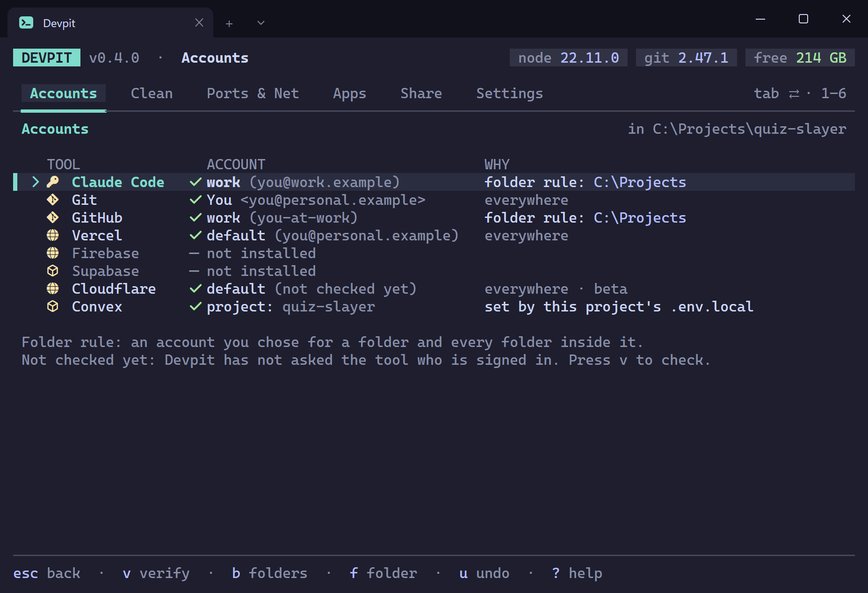Click the git 2.47.1 version badge

pos(687,58)
